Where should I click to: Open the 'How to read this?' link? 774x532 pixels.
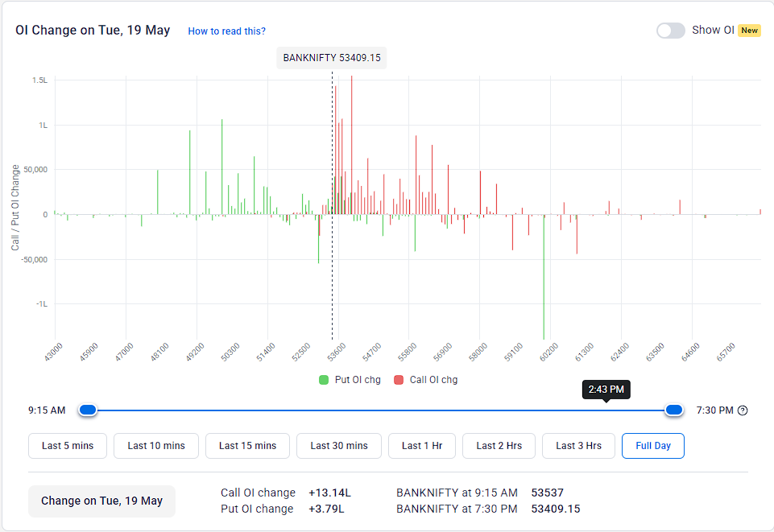[x=226, y=31]
